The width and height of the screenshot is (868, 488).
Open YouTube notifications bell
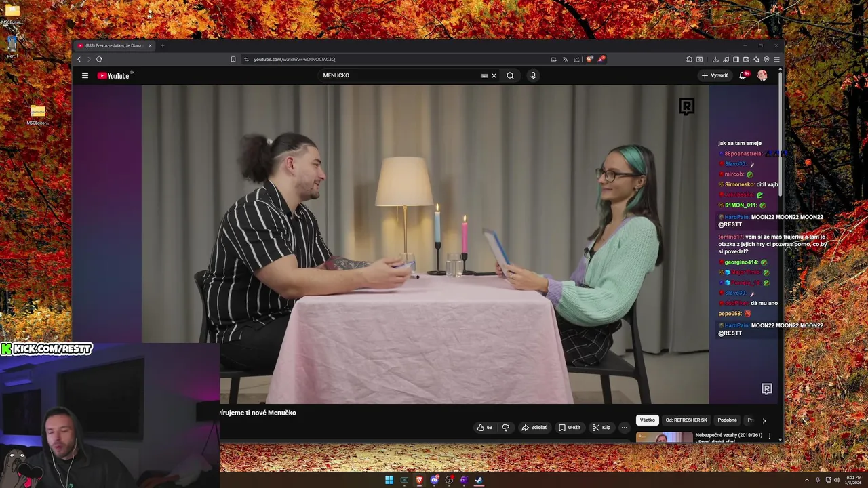coord(743,75)
